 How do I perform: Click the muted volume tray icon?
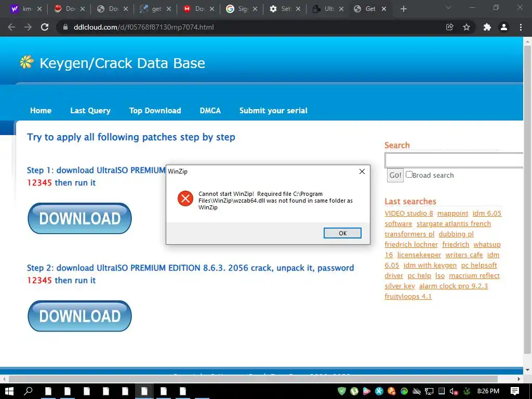(454, 391)
